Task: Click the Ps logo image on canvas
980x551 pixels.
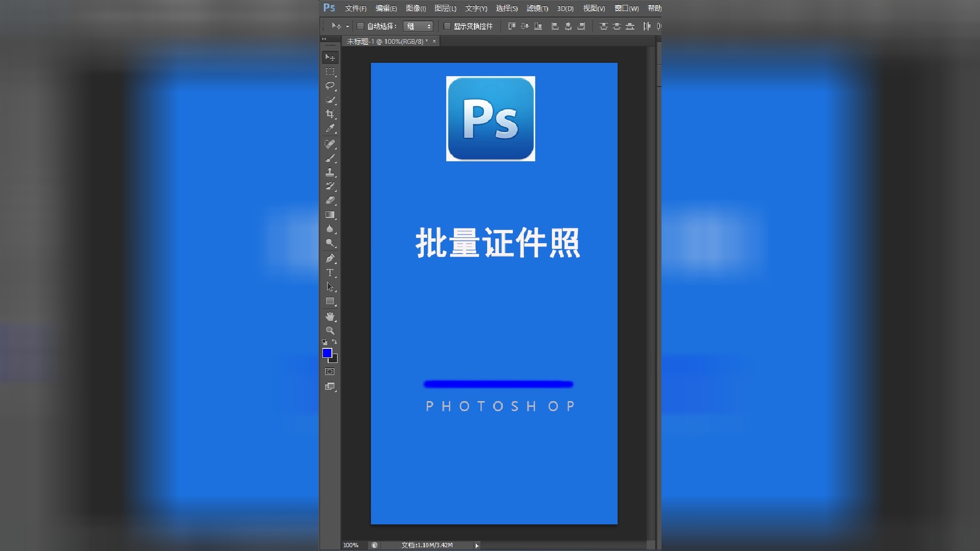Action: coord(490,118)
